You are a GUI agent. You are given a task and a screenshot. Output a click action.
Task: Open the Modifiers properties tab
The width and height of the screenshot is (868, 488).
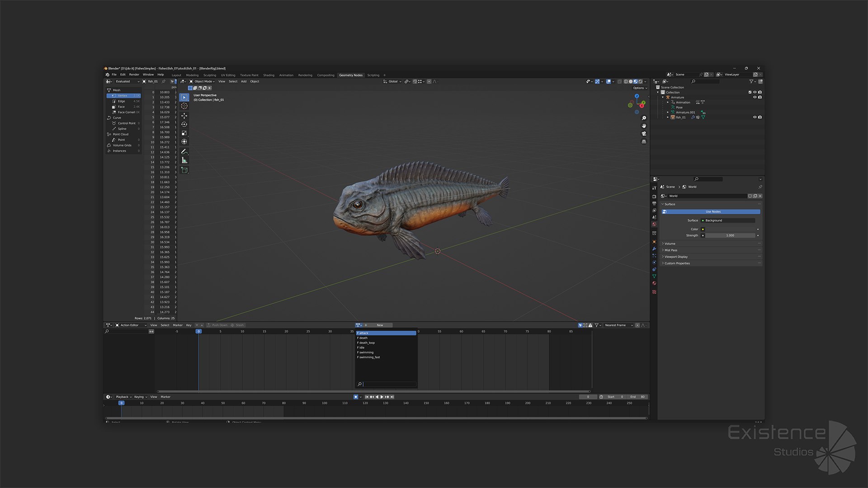[x=654, y=249]
